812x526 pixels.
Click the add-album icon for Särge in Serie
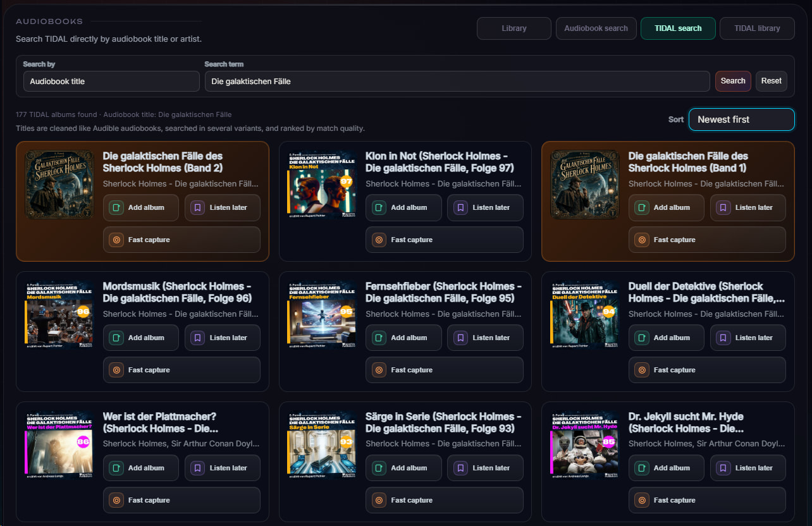pyautogui.click(x=379, y=468)
